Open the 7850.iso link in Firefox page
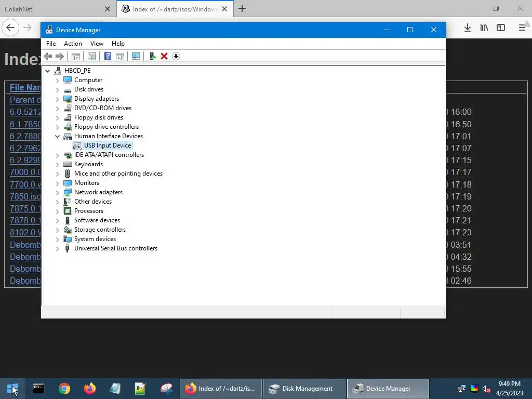Screen dimensions: 532x399 pos(25,197)
